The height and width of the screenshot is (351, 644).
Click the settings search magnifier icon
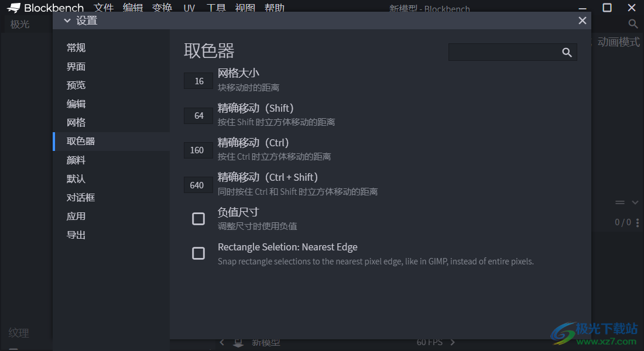567,52
